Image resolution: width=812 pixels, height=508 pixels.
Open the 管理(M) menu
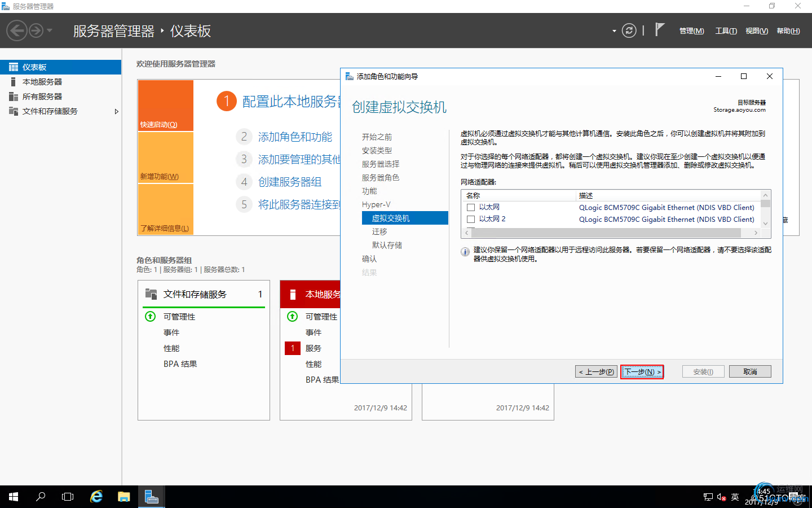pyautogui.click(x=691, y=31)
